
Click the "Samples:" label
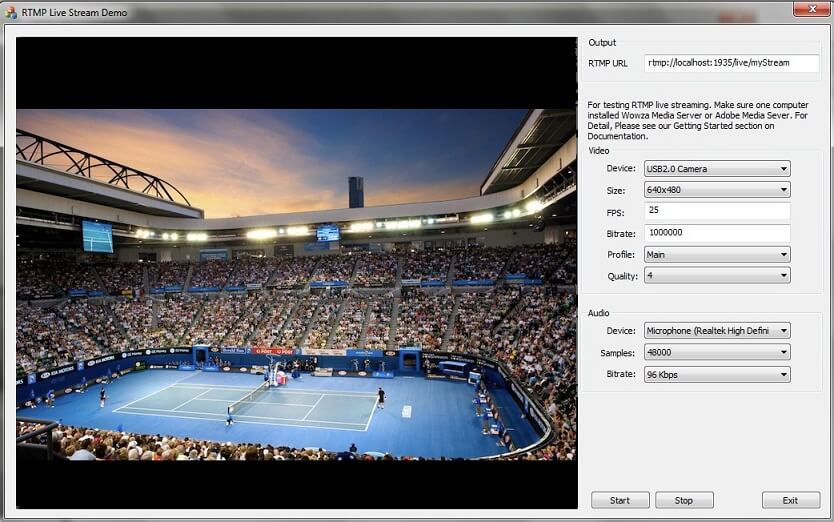click(618, 353)
